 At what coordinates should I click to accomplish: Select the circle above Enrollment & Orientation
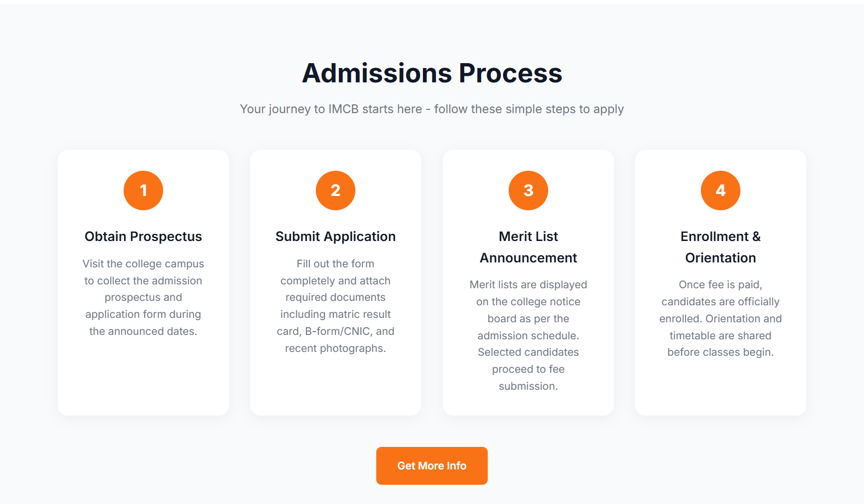coord(720,190)
